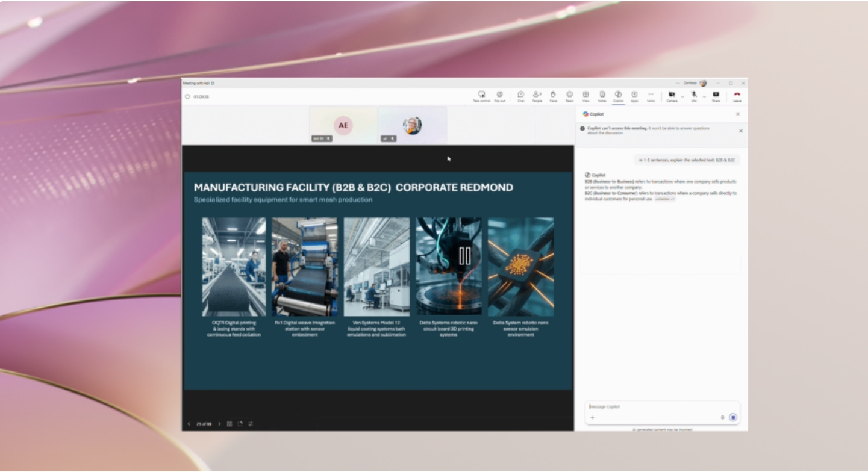Click the B2C definition in Copilot's reply

(660, 196)
